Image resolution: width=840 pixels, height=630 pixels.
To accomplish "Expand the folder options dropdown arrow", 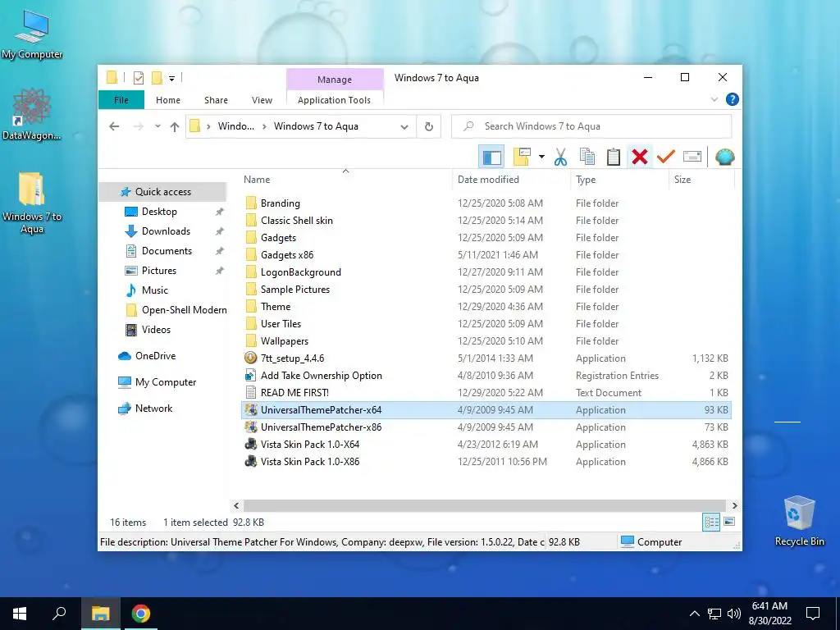I will click(541, 157).
